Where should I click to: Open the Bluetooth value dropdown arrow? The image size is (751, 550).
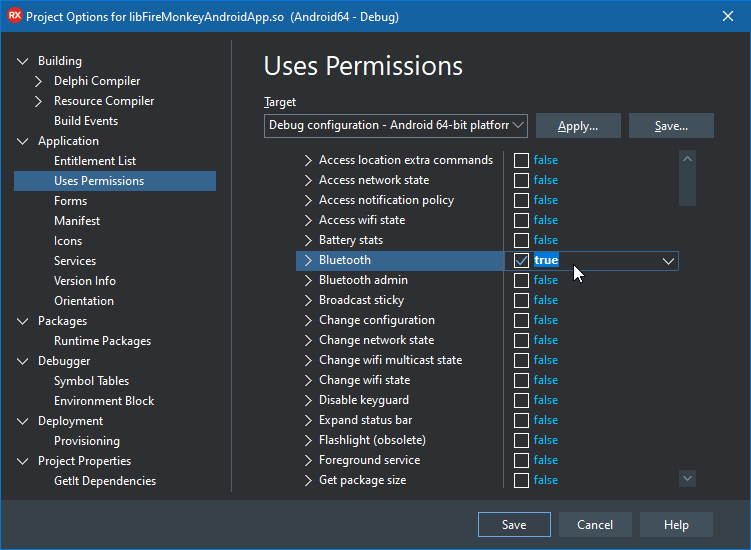click(668, 261)
